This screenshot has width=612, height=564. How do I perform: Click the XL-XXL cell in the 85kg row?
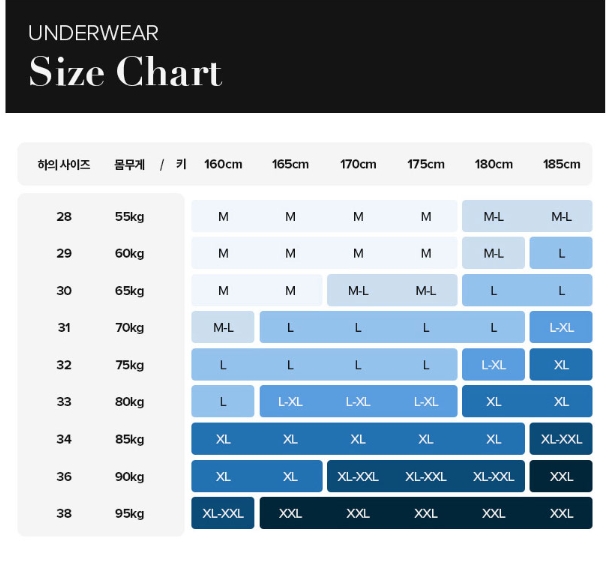pos(561,439)
